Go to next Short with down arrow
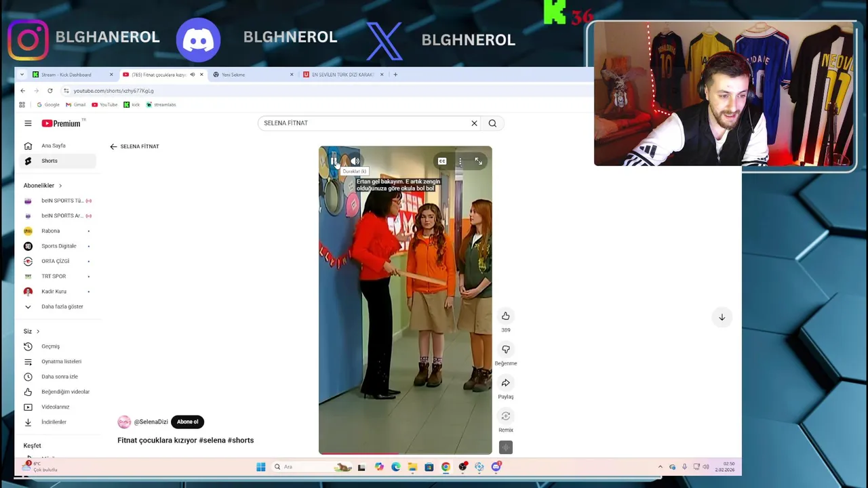The image size is (868, 488). [x=722, y=317]
